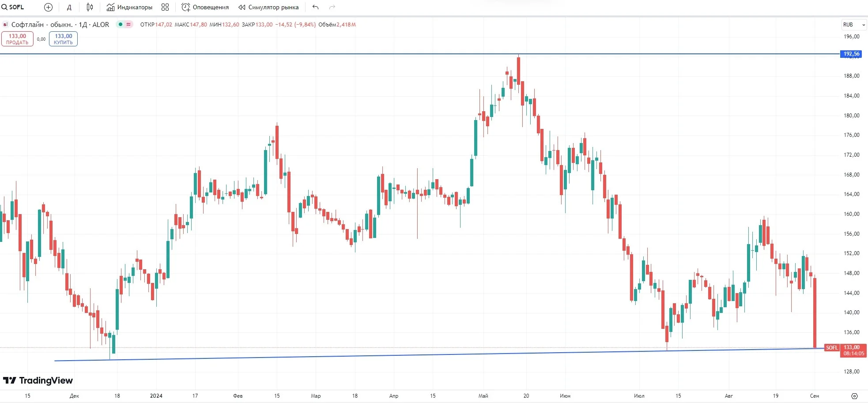The height and width of the screenshot is (403, 868).
Task: Click the 2024 label on time axis
Action: (156, 396)
